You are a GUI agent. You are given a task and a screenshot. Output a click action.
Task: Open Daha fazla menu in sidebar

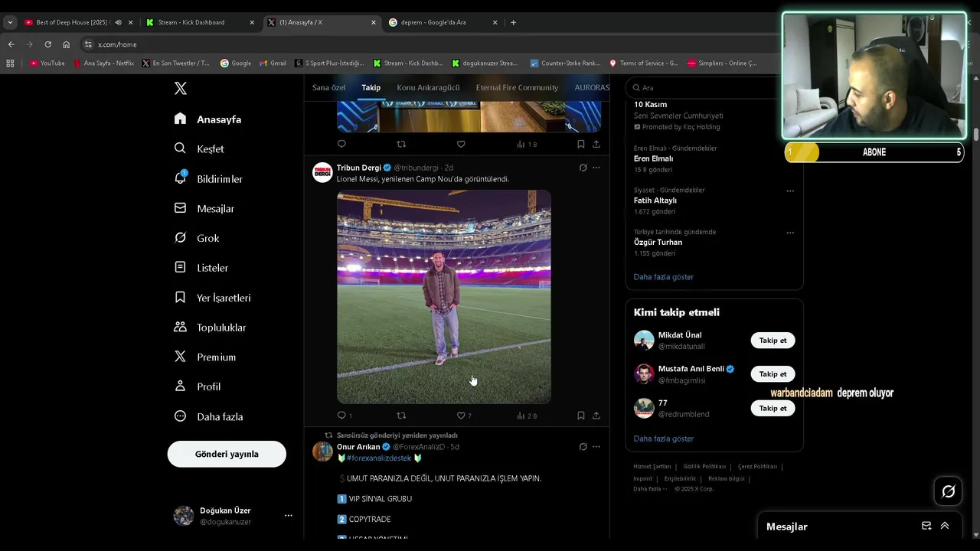tap(208, 417)
